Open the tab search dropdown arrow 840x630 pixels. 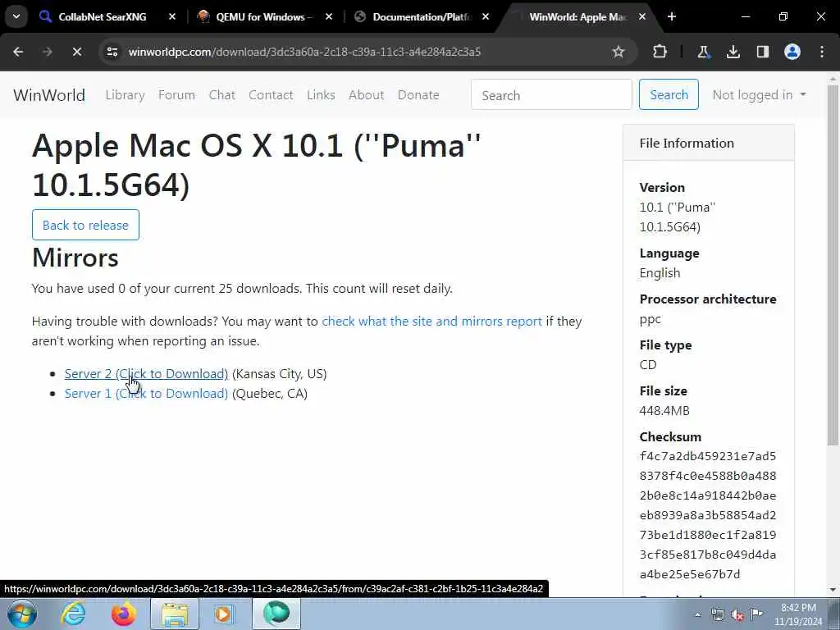(16, 16)
